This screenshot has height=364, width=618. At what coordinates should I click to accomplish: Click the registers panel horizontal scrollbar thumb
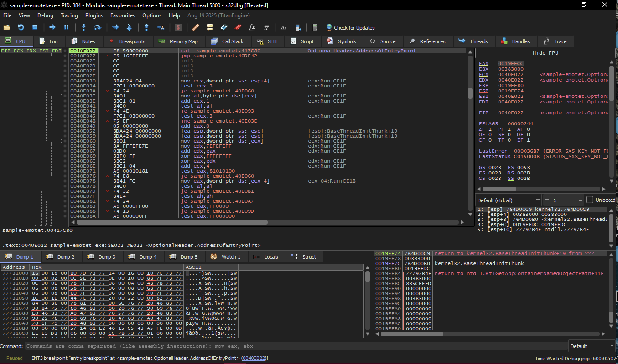tap(499, 189)
